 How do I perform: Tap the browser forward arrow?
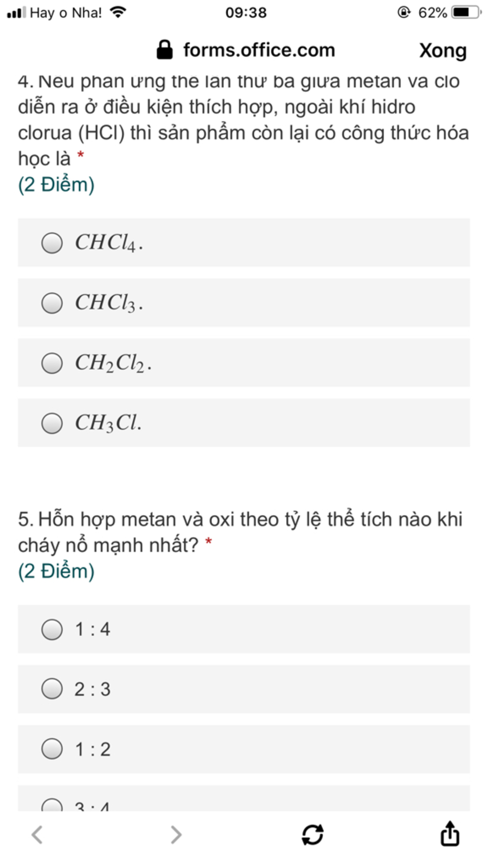(x=176, y=835)
